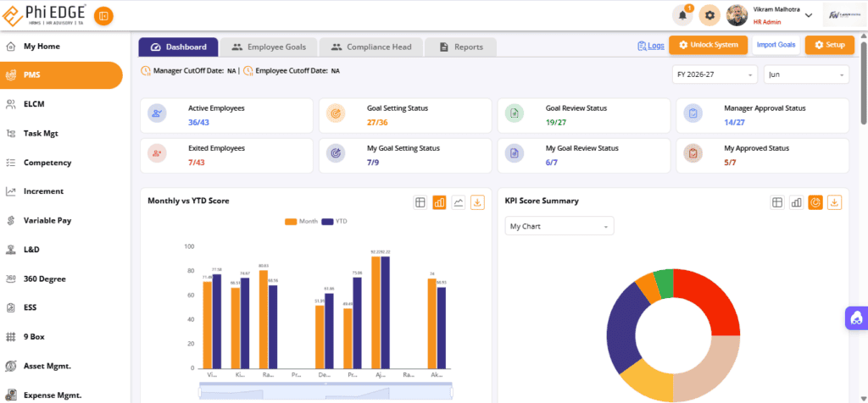Click the Unlock System button
Image resolution: width=868 pixels, height=403 pixels.
point(709,45)
